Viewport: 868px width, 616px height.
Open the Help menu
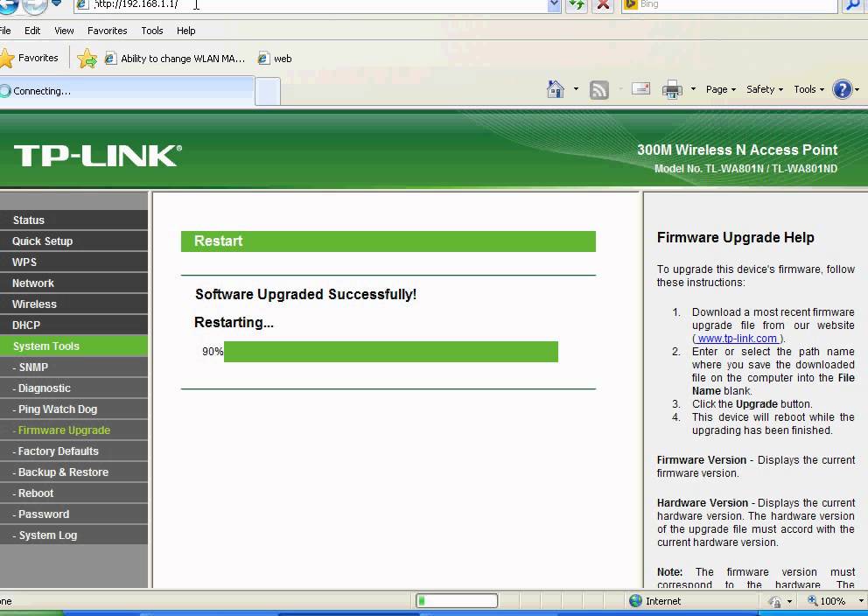186,31
